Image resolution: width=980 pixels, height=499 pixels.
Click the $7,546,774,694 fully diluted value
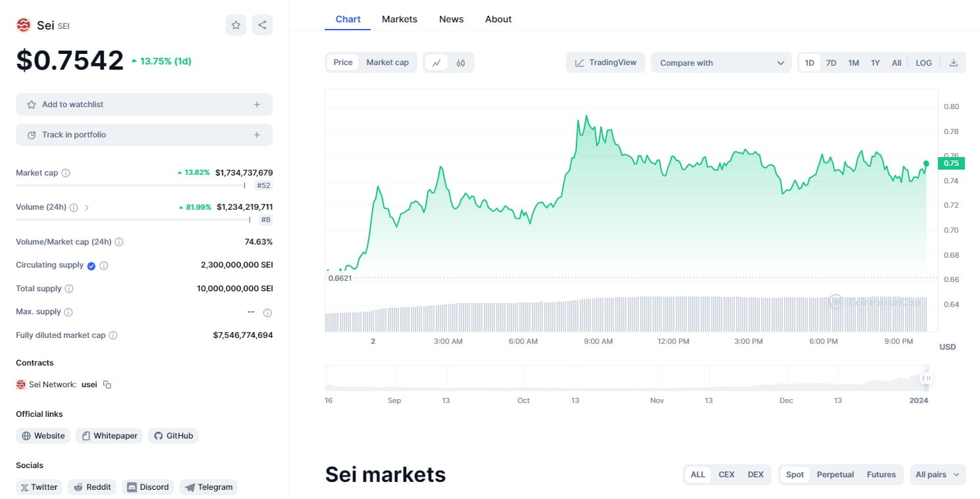(243, 335)
